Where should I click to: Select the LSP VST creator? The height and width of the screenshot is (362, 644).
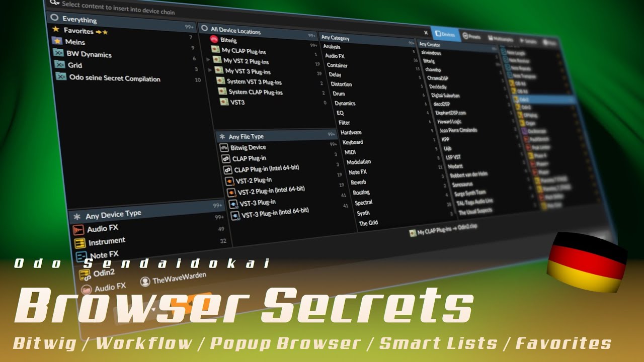(453, 157)
